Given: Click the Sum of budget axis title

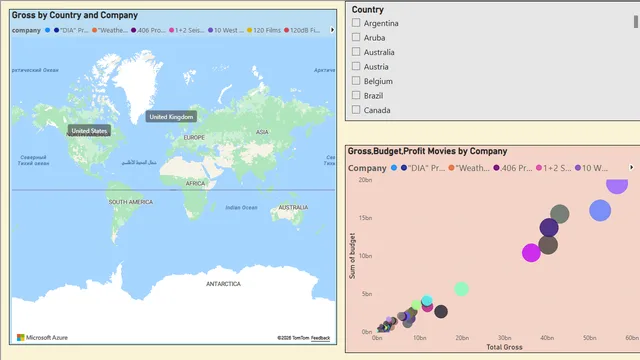Looking at the screenshot, I should pyautogui.click(x=352, y=256).
